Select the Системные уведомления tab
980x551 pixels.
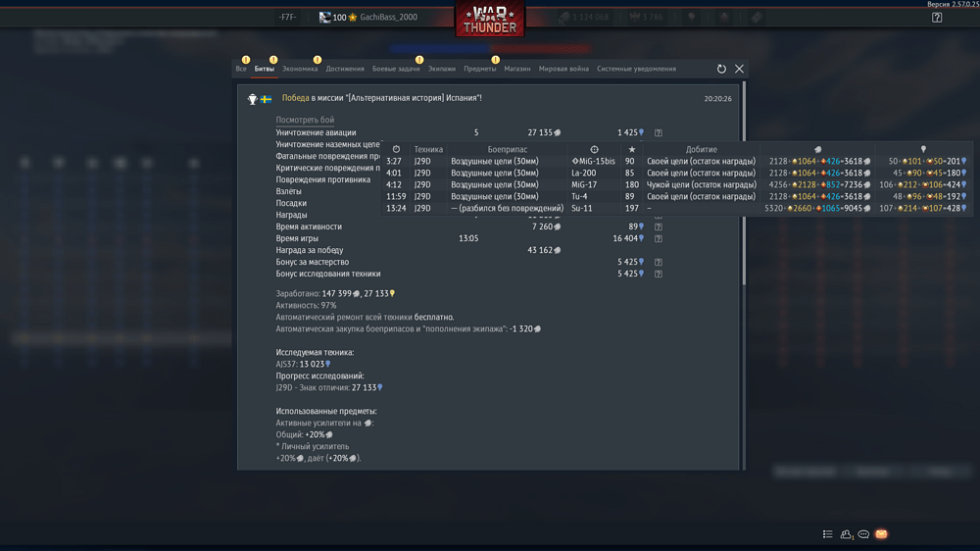pyautogui.click(x=636, y=69)
